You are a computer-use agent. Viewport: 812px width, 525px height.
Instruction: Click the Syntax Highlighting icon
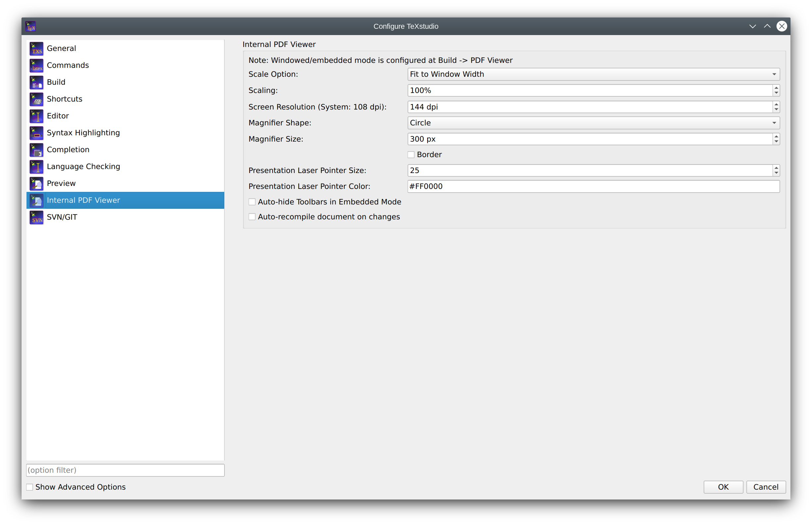[36, 133]
